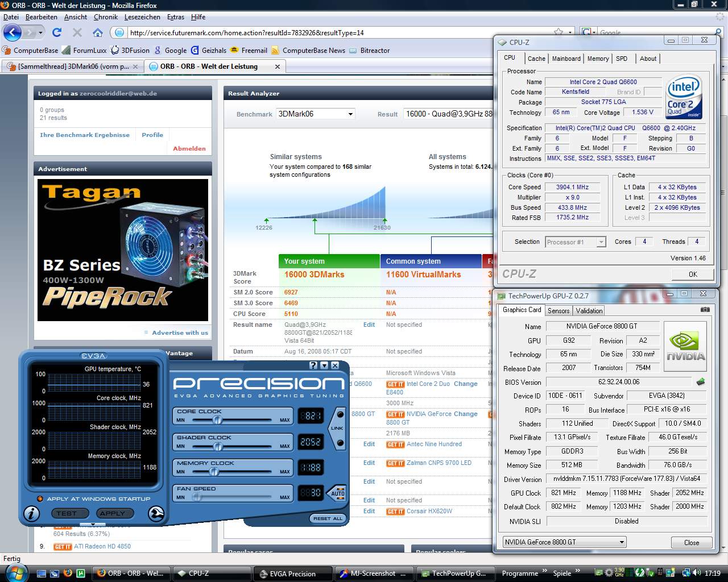Click the NVIDIA logo in GPU-Z
Screen dimensions: 728x582
[x=685, y=346]
